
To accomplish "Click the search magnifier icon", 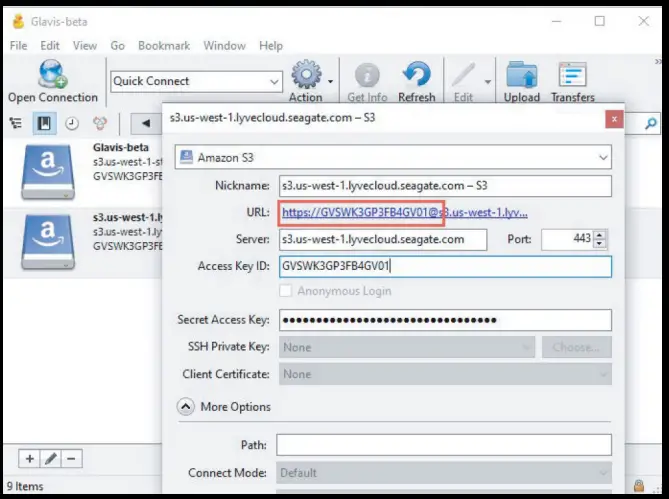I will 651,124.
